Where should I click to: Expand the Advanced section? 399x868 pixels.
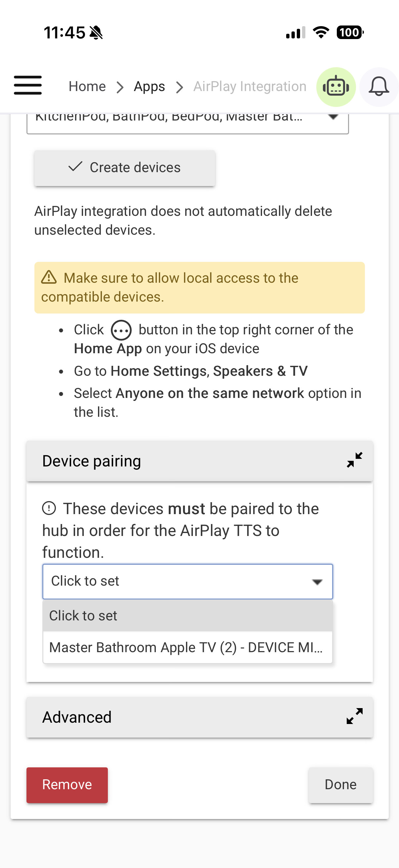(x=355, y=716)
